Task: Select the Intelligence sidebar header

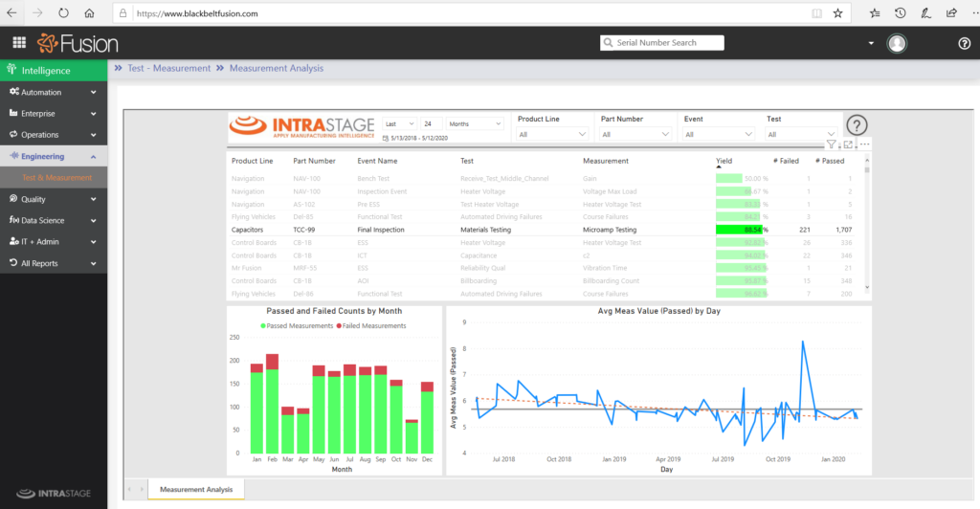Action: [54, 70]
